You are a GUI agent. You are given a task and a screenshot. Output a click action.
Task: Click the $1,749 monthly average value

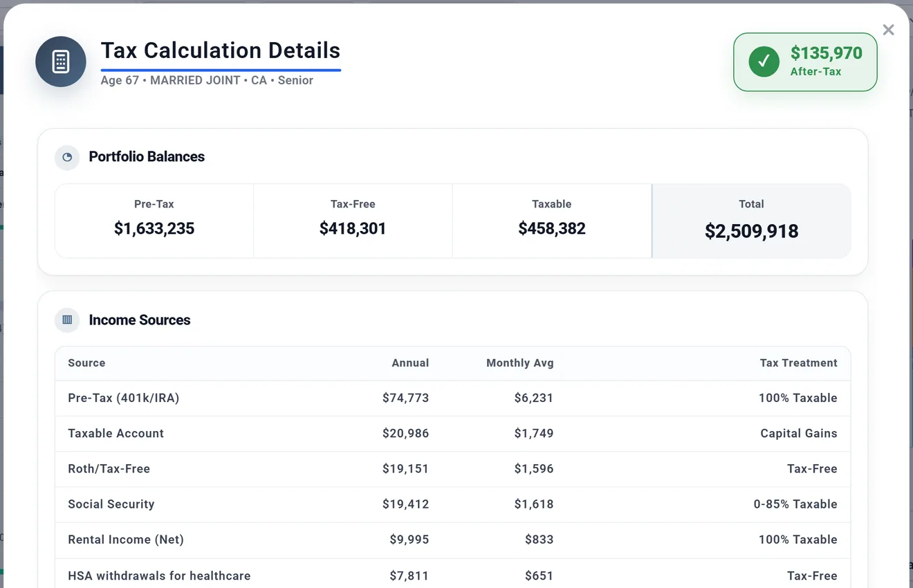(534, 434)
